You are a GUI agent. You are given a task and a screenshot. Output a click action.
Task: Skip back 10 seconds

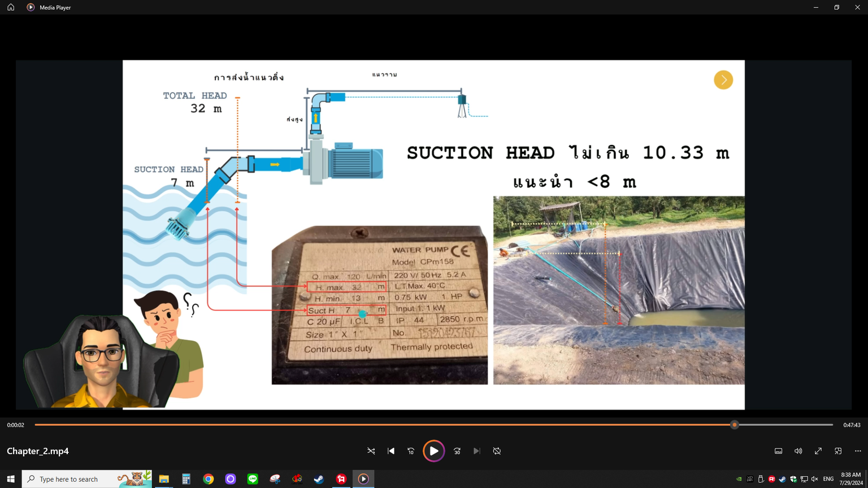pos(411,451)
